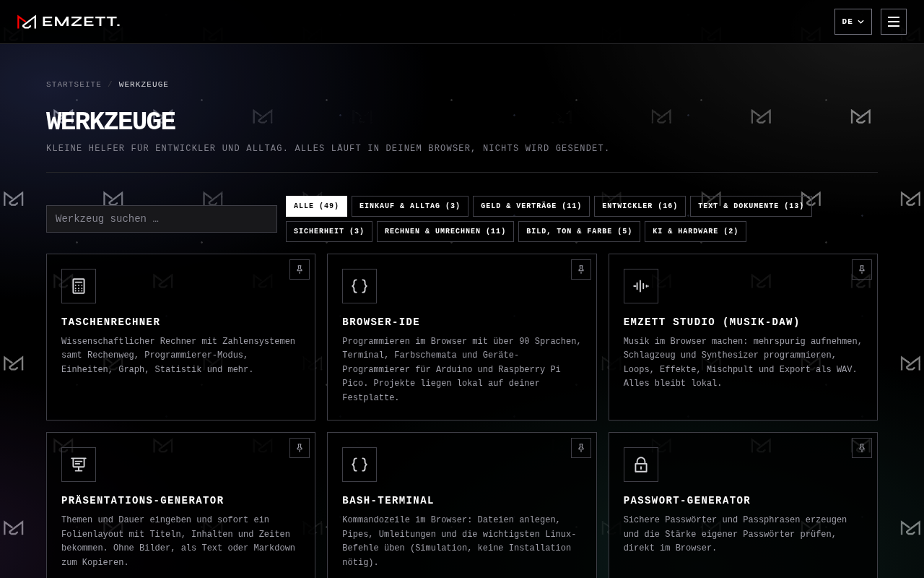Pin the Präsentations-Generator tool
Viewport: 924px width, 578px height.
pyautogui.click(x=300, y=448)
